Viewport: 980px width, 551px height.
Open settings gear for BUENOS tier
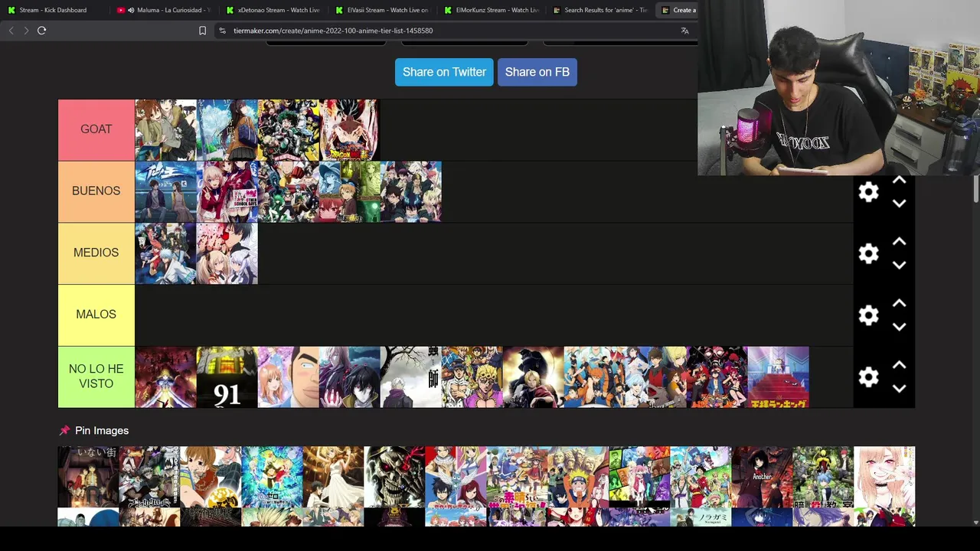868,192
